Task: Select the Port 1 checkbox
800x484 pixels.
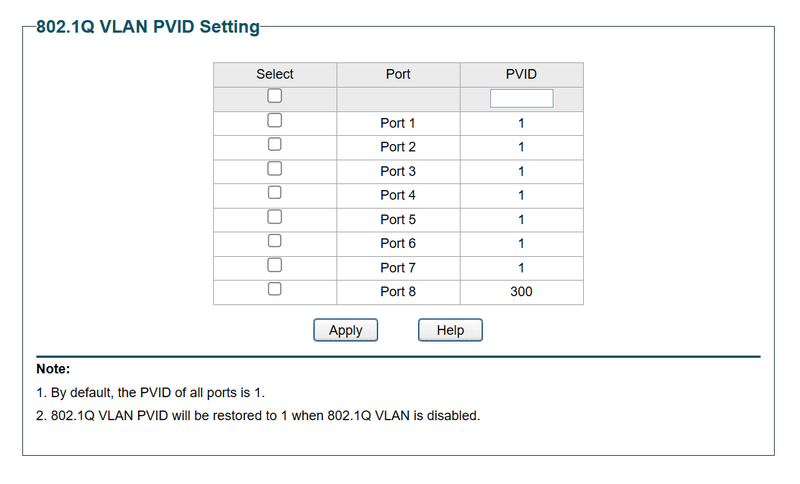Action: point(274,121)
